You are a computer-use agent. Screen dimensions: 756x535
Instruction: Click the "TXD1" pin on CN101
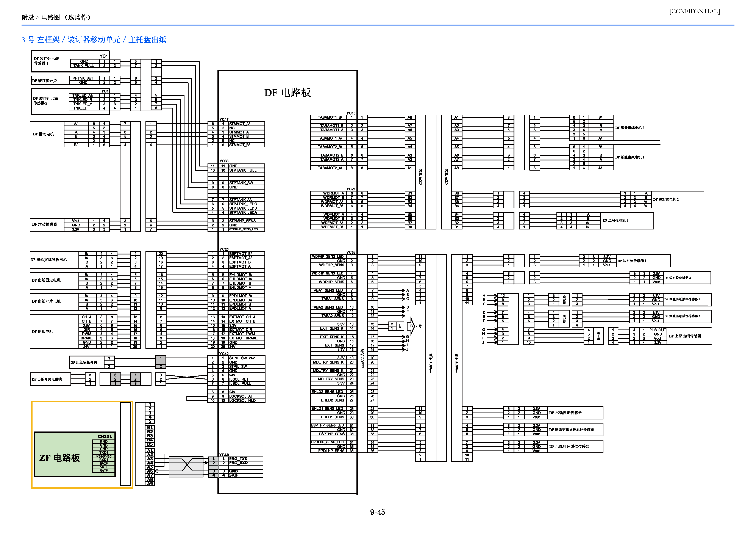point(104,453)
